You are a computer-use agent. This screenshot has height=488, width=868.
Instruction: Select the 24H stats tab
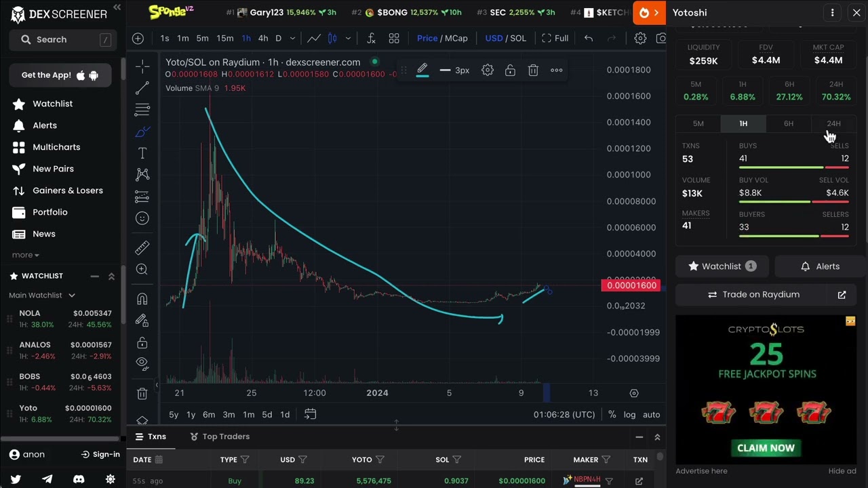point(833,123)
